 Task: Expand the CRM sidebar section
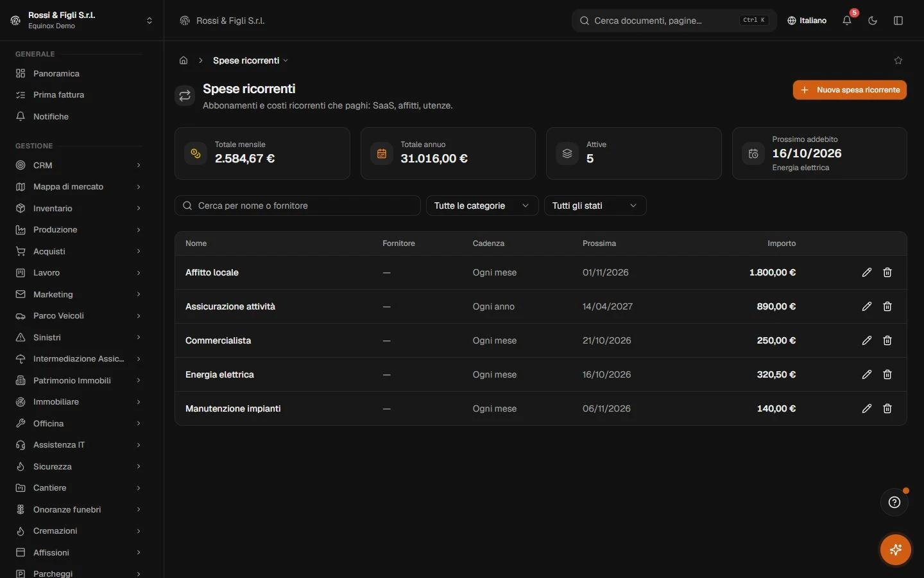(78, 165)
